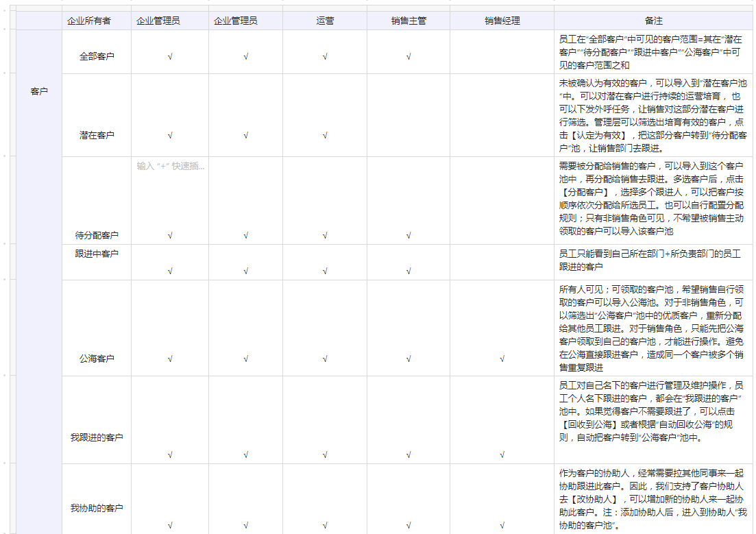Click the 公海客户 row label
The image size is (756, 534).
click(x=97, y=359)
